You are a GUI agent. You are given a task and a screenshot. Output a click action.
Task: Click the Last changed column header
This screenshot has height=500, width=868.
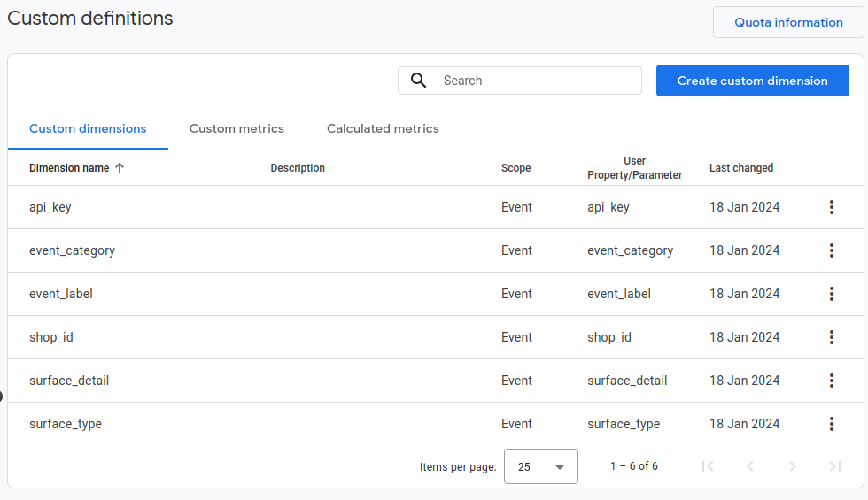[x=741, y=167]
